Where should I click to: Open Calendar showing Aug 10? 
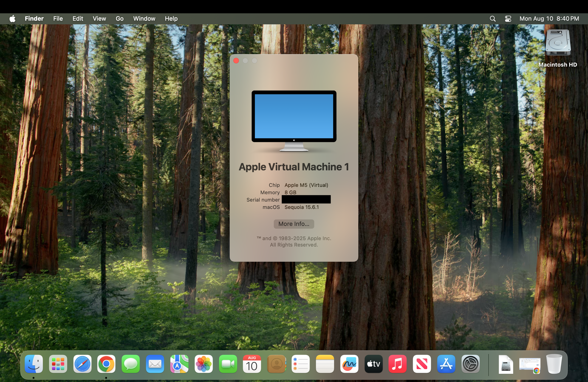point(252,364)
